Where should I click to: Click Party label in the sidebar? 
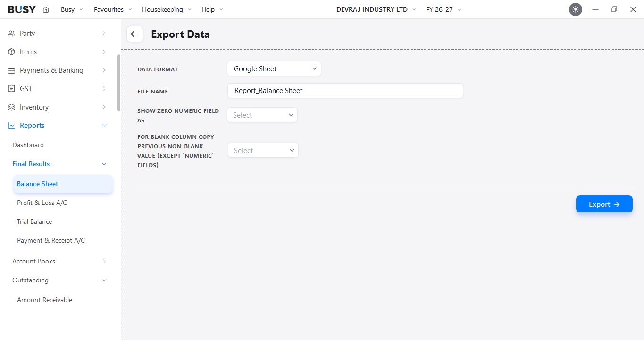pyautogui.click(x=27, y=34)
